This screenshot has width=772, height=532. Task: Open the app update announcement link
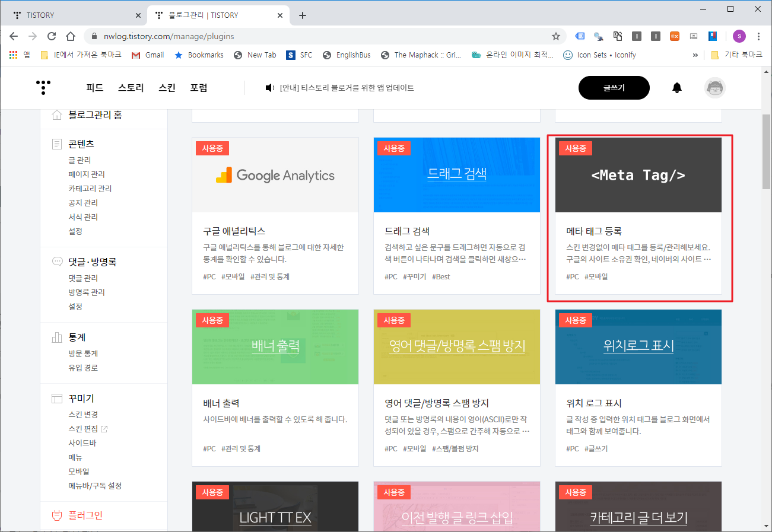[347, 88]
